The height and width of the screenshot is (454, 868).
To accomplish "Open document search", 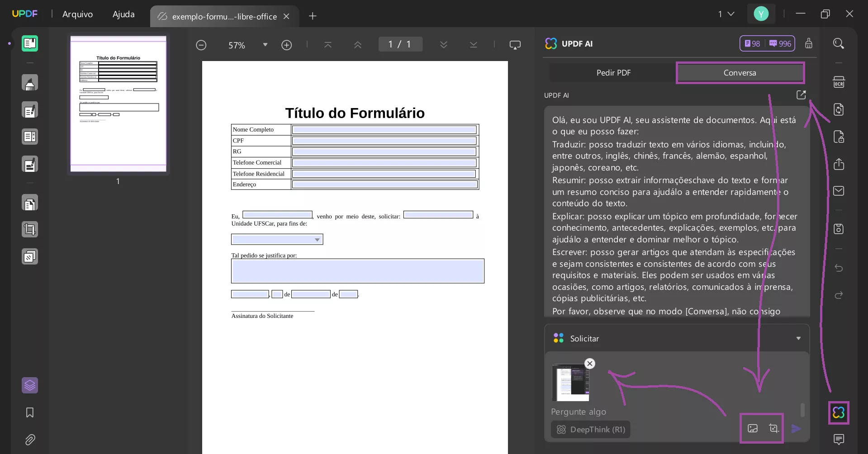I will [x=839, y=43].
